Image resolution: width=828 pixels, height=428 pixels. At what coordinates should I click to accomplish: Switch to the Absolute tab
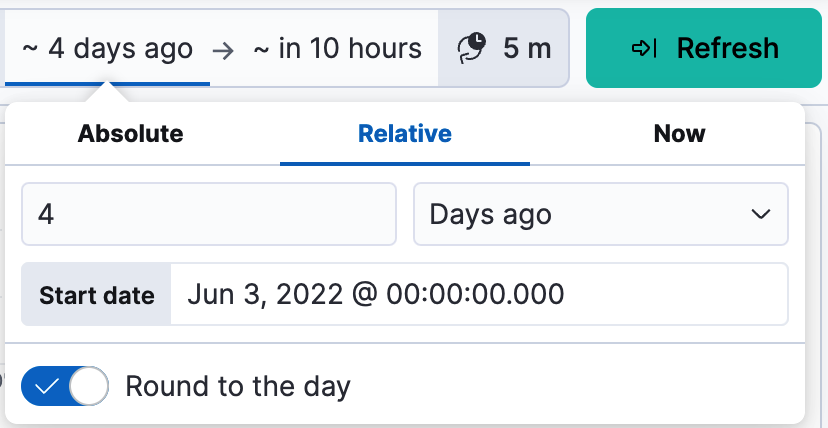[131, 134]
